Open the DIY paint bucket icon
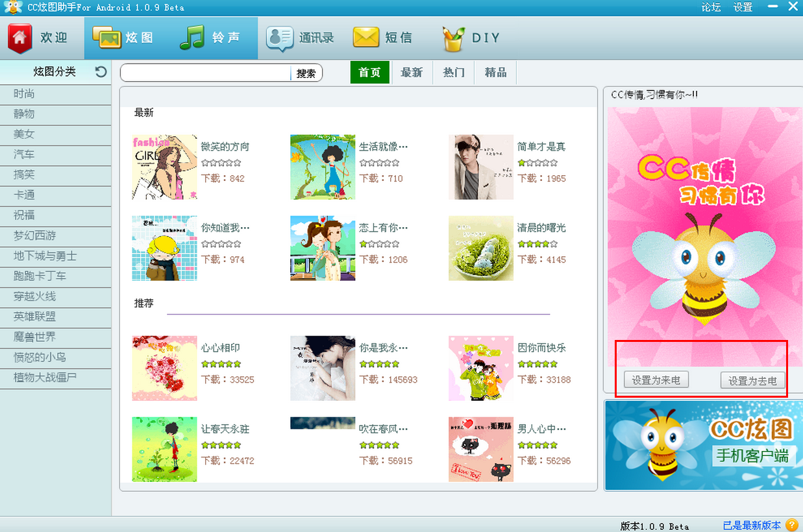Image resolution: width=803 pixels, height=532 pixels. pos(454,38)
